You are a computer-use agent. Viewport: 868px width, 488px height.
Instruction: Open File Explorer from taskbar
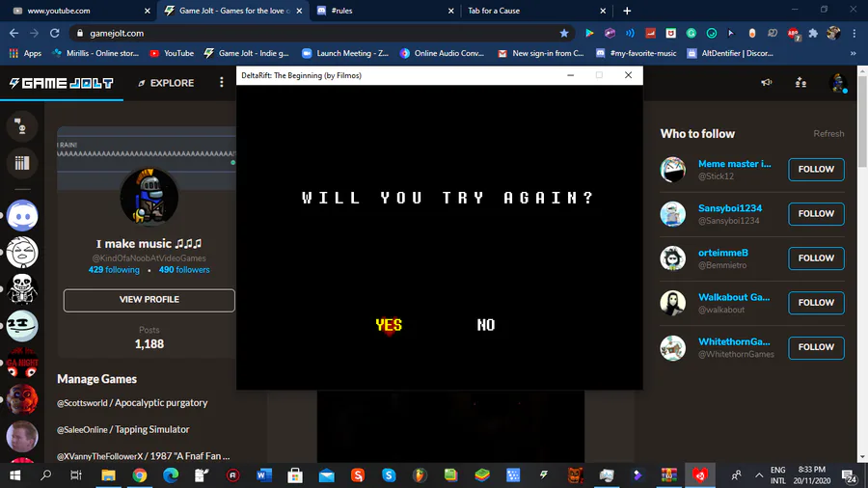[108, 475]
